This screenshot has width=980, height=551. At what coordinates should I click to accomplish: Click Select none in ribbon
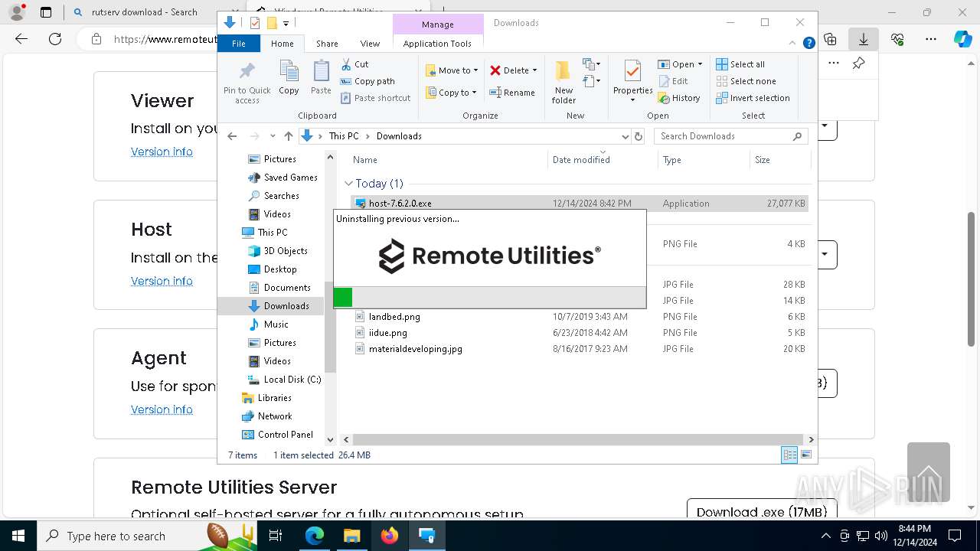click(x=746, y=81)
